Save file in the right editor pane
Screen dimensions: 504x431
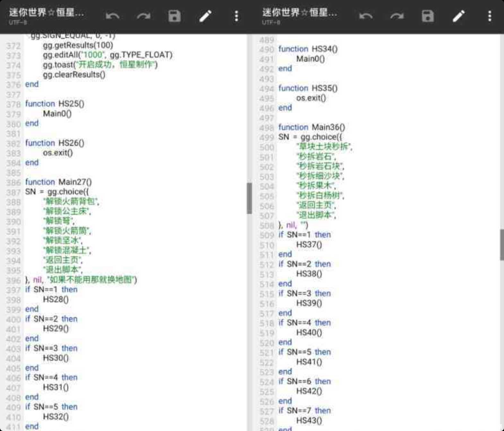428,16
